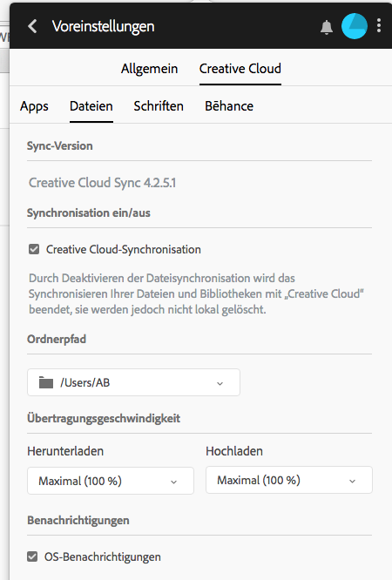Open the three-dot more options menu

[379, 25]
